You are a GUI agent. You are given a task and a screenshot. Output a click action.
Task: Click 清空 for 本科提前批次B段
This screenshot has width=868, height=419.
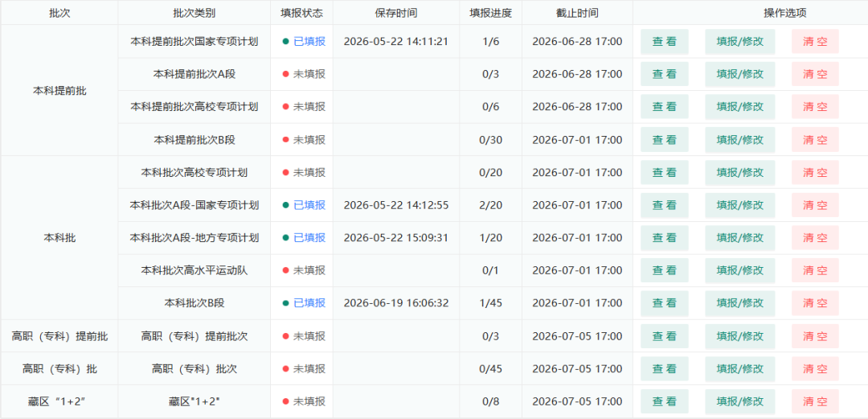coord(815,140)
